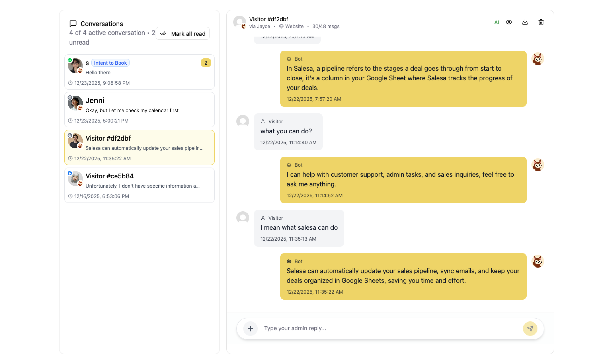Select Visitor #ce5b84 conversation
This screenshot has height=364, width=607.
(139, 185)
